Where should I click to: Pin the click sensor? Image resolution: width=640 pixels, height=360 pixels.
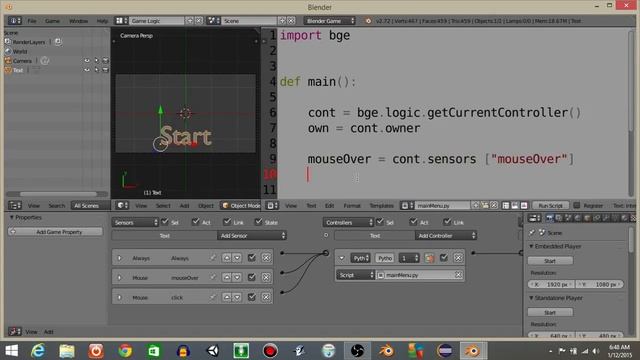click(213, 297)
